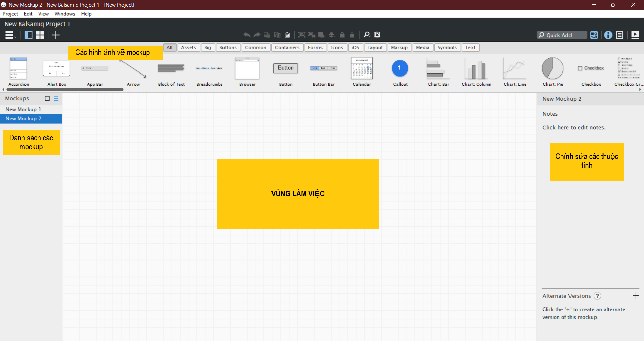
Task: Select New Mockup 1 in the list
Action: 23,109
